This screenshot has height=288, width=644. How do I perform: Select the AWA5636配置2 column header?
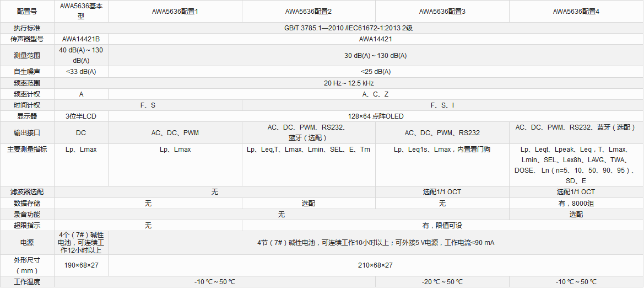point(309,11)
